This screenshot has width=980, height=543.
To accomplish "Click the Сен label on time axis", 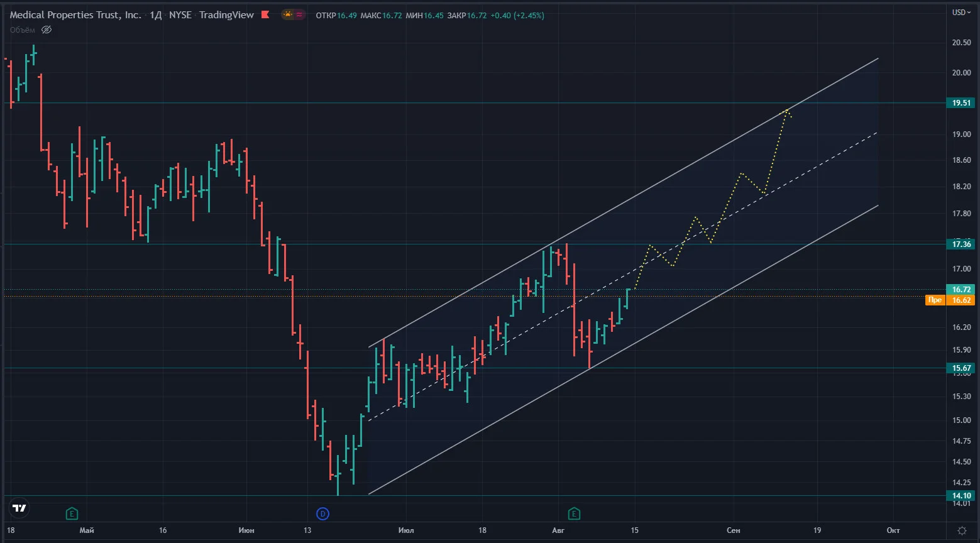I will pyautogui.click(x=733, y=530).
